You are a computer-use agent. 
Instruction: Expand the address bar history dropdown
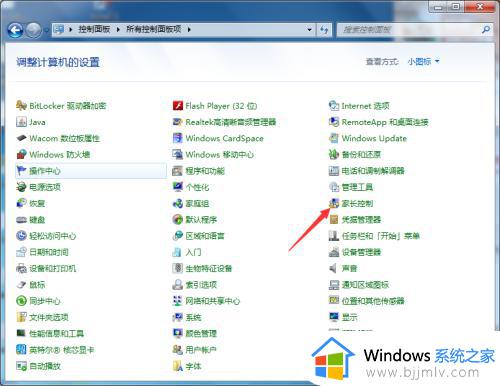tap(309, 30)
